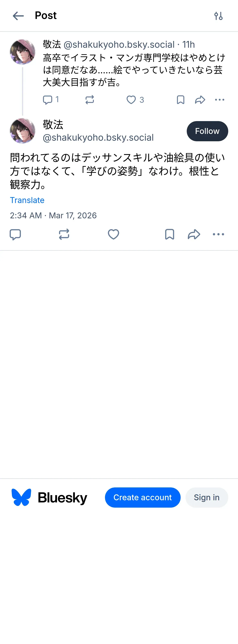The height and width of the screenshot is (644, 238).
Task: Bookmark the parent post
Action: (x=180, y=100)
